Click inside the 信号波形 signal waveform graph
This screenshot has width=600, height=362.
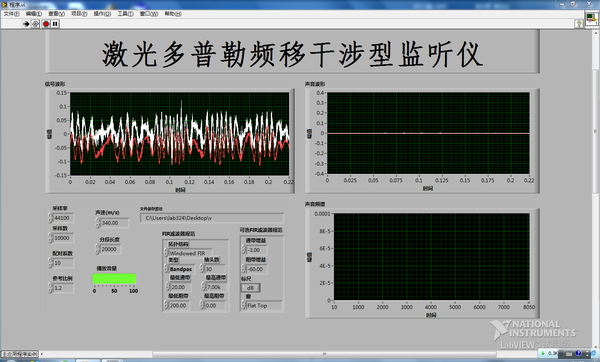(179, 134)
